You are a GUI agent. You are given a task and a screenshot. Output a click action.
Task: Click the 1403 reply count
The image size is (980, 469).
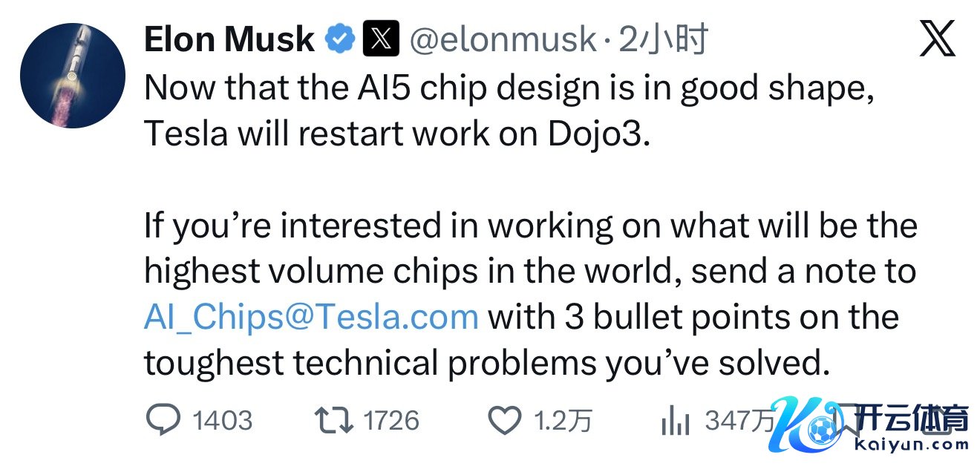[223, 422]
